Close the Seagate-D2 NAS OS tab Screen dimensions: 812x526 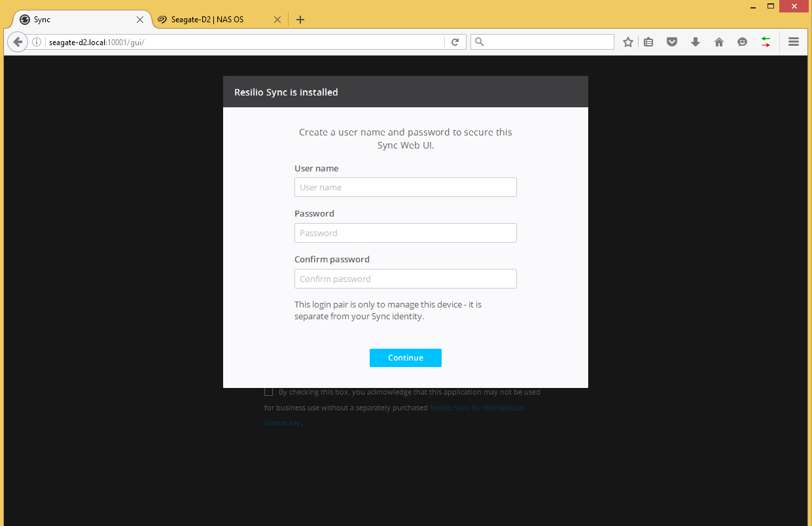click(x=277, y=20)
